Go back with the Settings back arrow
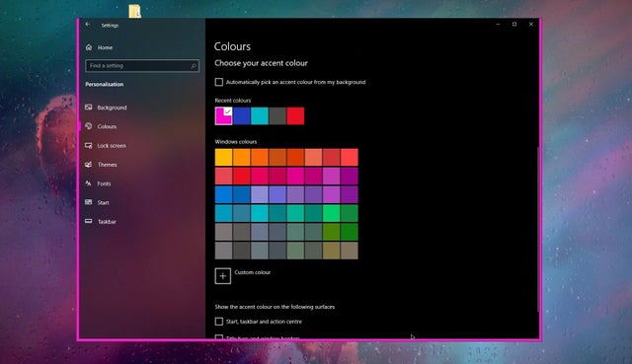 point(88,25)
